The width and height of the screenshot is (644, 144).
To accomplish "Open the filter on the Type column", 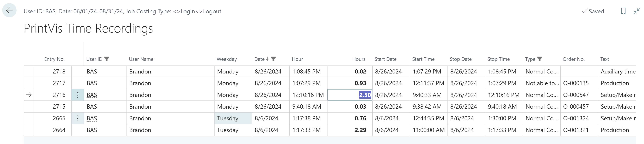I will (x=539, y=59).
